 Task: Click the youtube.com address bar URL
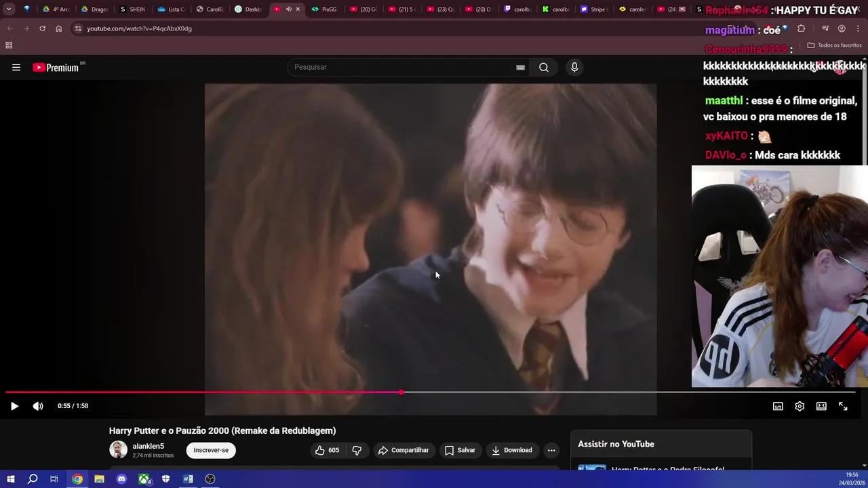[x=139, y=28]
